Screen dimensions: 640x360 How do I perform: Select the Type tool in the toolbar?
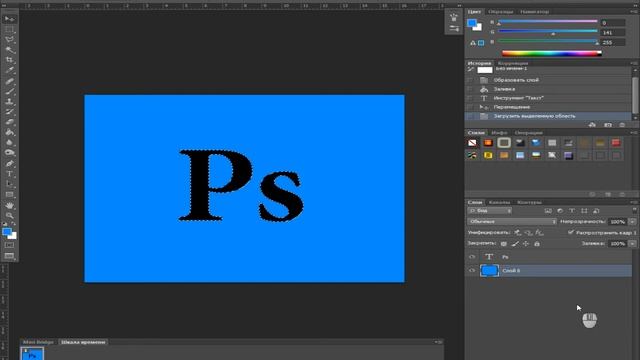coord(9,174)
